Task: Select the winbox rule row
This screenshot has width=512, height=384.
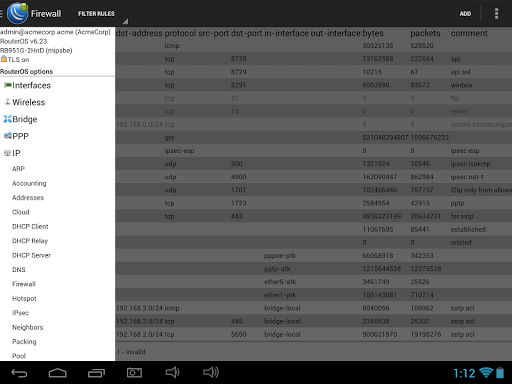Action: 313,85
